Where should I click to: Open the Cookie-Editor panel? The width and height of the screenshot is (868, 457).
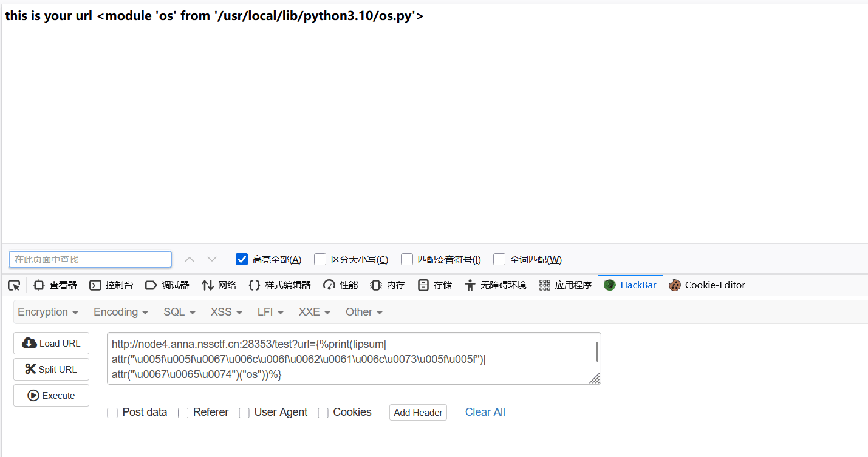pos(707,285)
